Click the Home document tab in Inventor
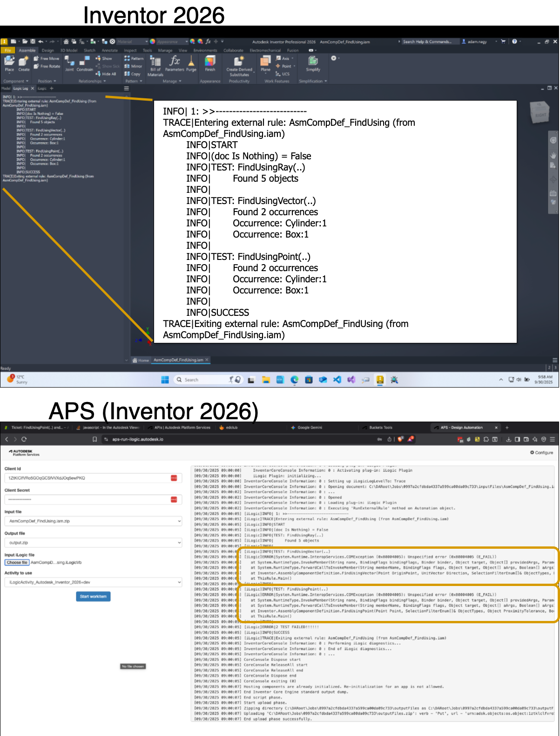 141,360
